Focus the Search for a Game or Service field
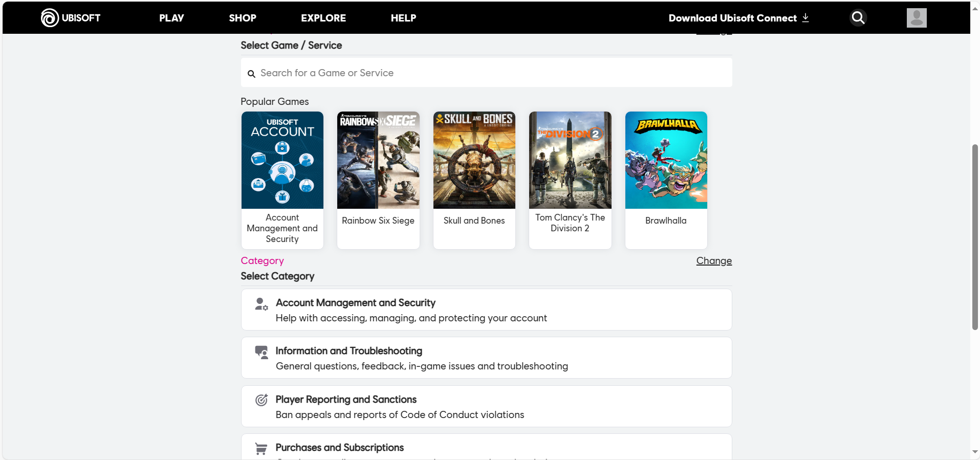980x460 pixels. point(486,73)
